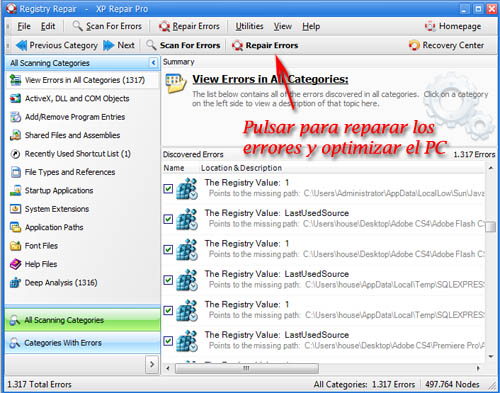Uncheck the error pointing to Administrator AppData path

pyautogui.click(x=168, y=189)
